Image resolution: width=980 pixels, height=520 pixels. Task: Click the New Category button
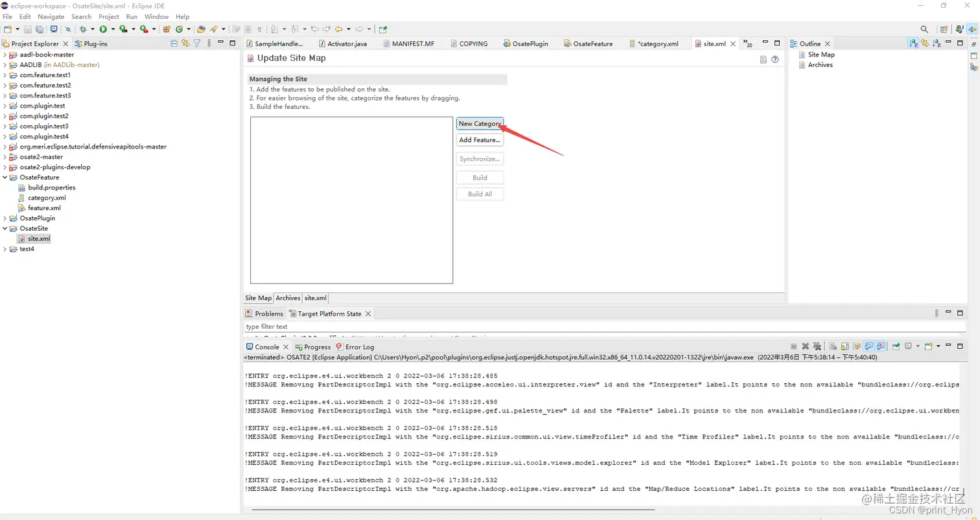[x=480, y=123]
